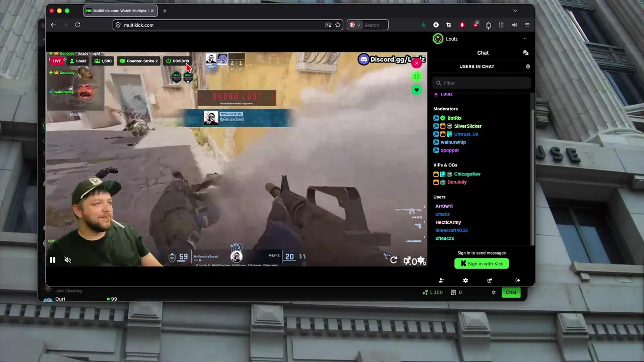This screenshot has width=644, height=362.
Task: Click the equalizer sliders extension icon
Action: pyautogui.click(x=501, y=25)
